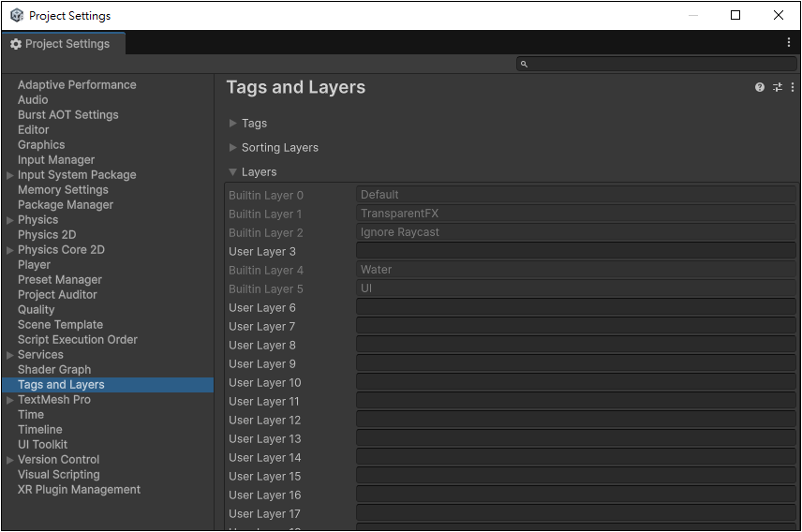Screen dimensions: 802x532
Task: Open Editor settings category
Action: click(x=33, y=130)
